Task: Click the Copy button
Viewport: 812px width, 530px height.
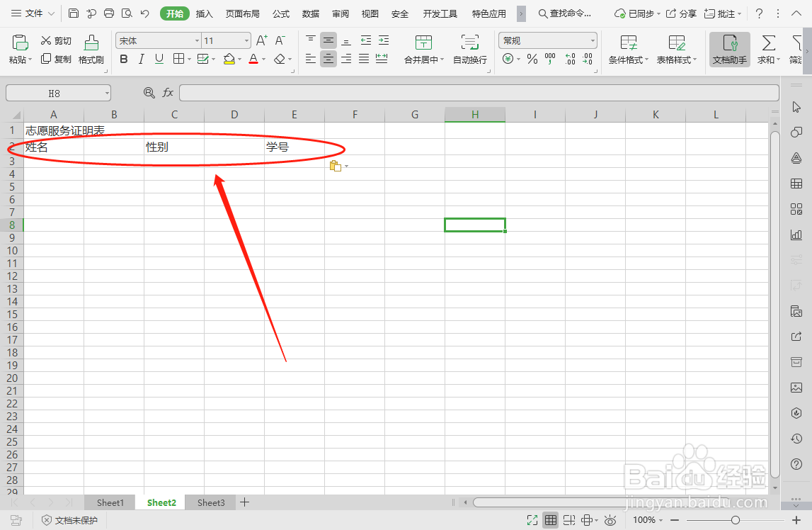Action: [x=56, y=59]
